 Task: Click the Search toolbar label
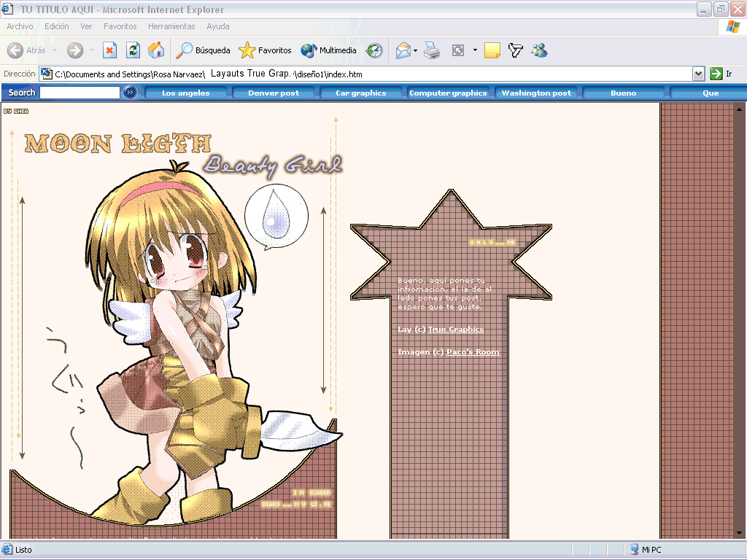22,93
